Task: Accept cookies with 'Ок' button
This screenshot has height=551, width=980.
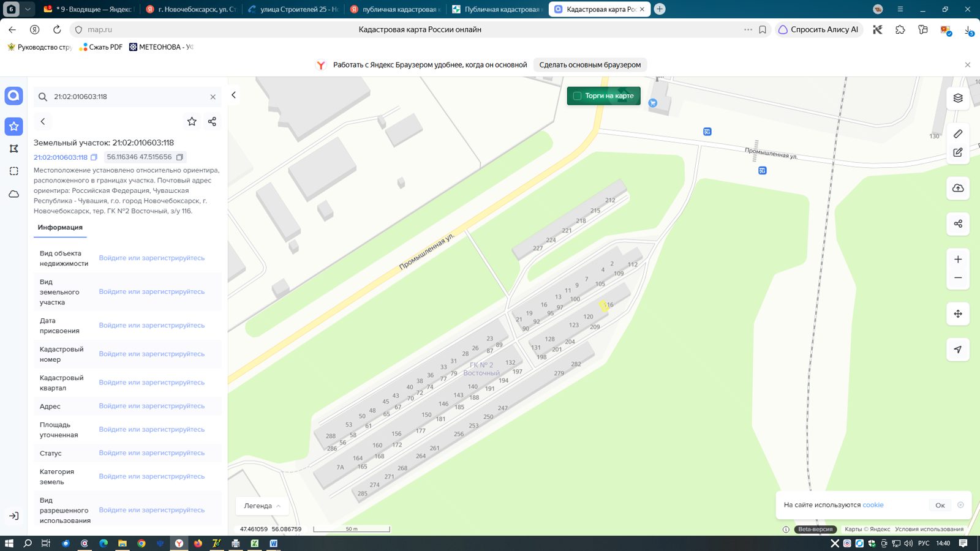Action: pyautogui.click(x=940, y=505)
